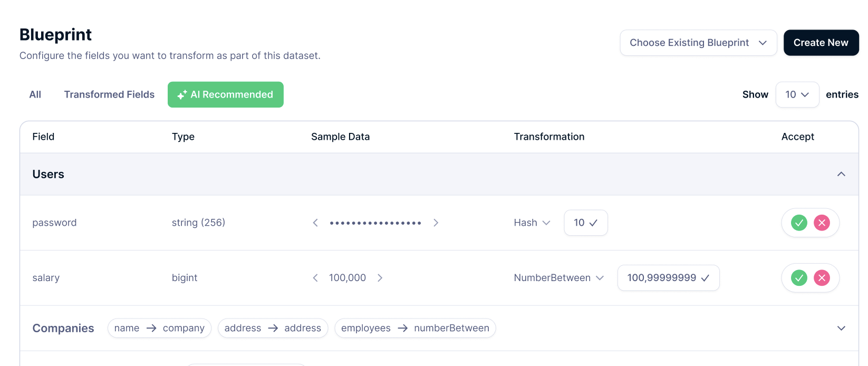The width and height of the screenshot is (868, 366).
Task: Go to previous salary sample value
Action: coord(315,278)
